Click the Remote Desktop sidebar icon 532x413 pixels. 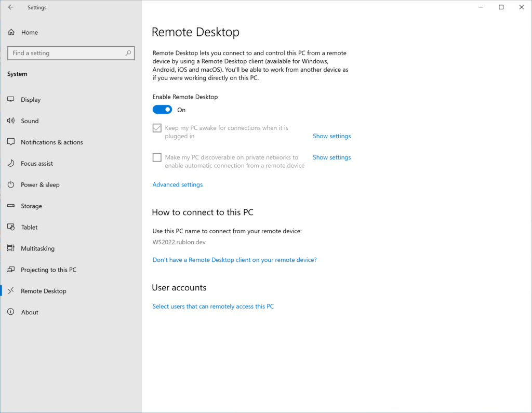tap(11, 290)
